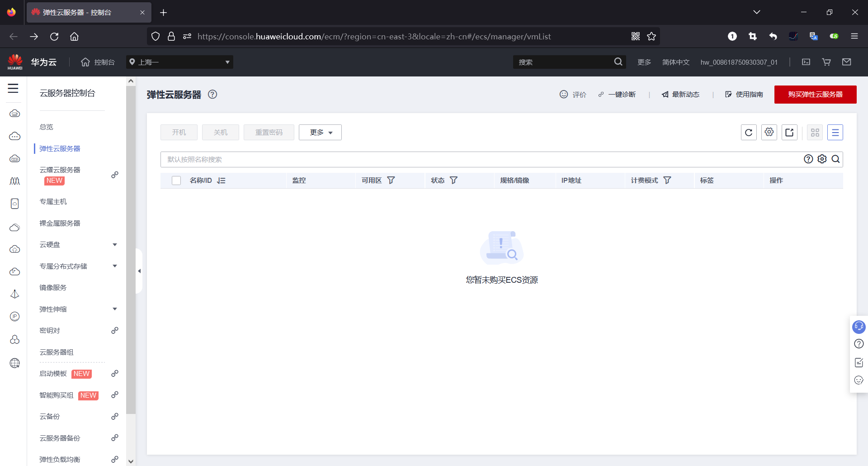Click the 购买弹性云服务器 button

click(815, 95)
